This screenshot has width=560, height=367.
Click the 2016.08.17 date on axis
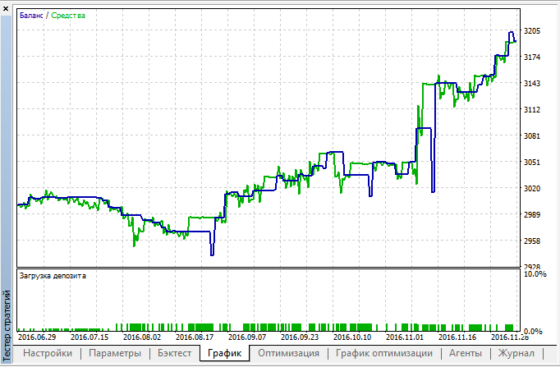click(194, 337)
